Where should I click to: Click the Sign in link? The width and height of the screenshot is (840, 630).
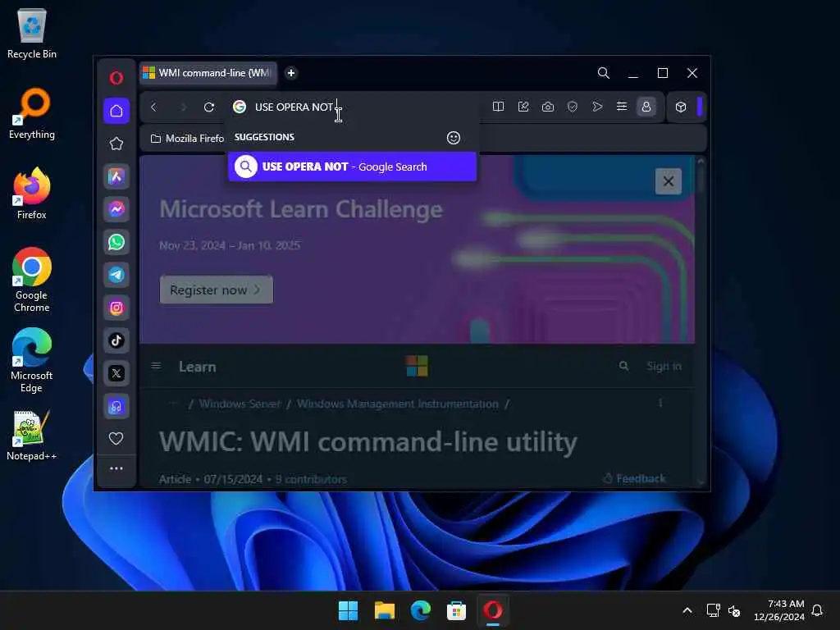pos(664,367)
